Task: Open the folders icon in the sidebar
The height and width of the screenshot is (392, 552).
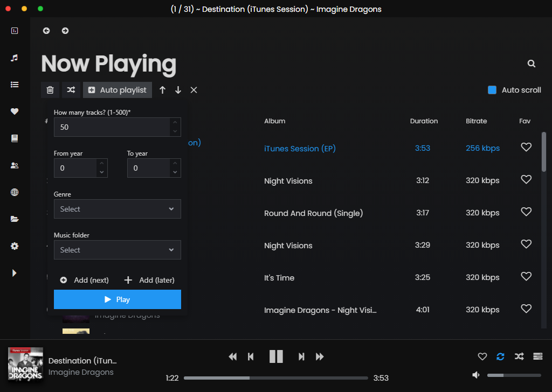Action: [15, 219]
